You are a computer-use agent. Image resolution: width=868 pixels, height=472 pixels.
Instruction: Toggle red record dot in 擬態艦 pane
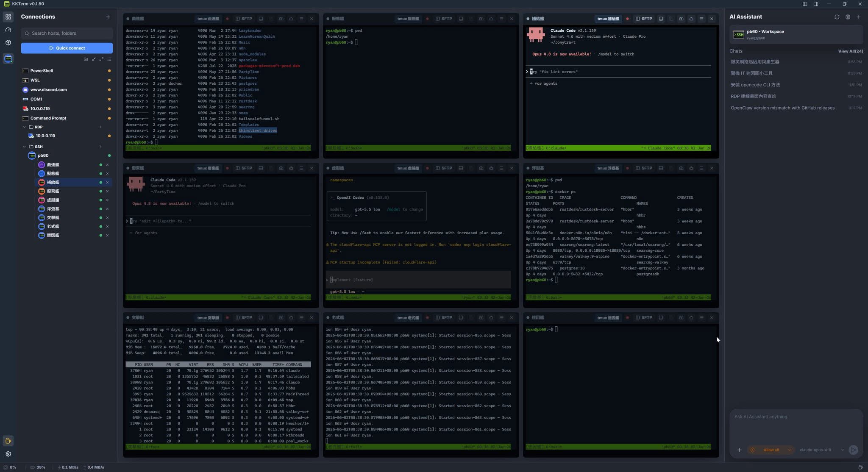[427, 19]
